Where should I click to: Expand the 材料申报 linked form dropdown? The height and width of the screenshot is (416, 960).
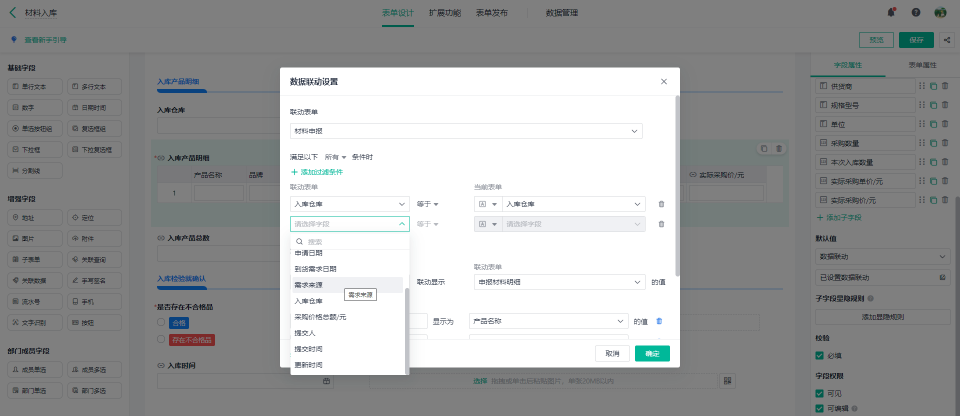point(466,131)
